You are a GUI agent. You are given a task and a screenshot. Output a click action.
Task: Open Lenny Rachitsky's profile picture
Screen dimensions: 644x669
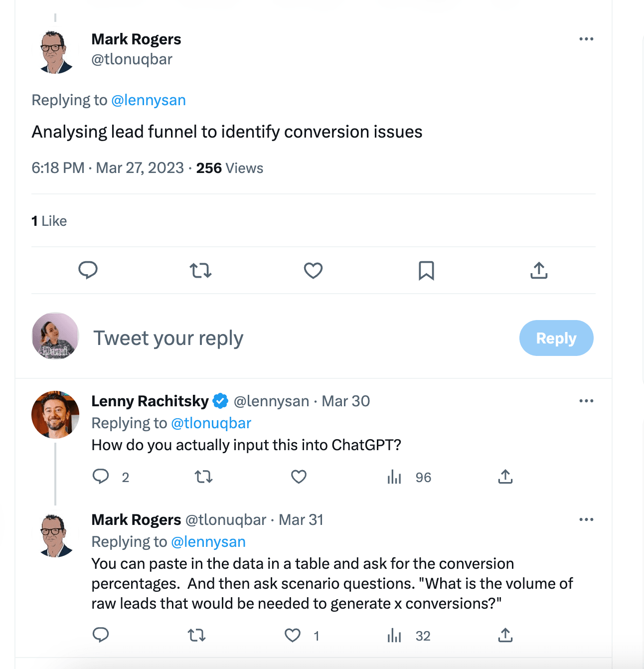[55, 415]
